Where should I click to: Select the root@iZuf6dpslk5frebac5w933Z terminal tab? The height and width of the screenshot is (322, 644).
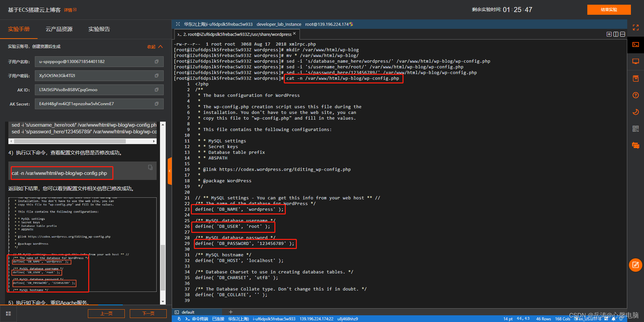point(237,34)
